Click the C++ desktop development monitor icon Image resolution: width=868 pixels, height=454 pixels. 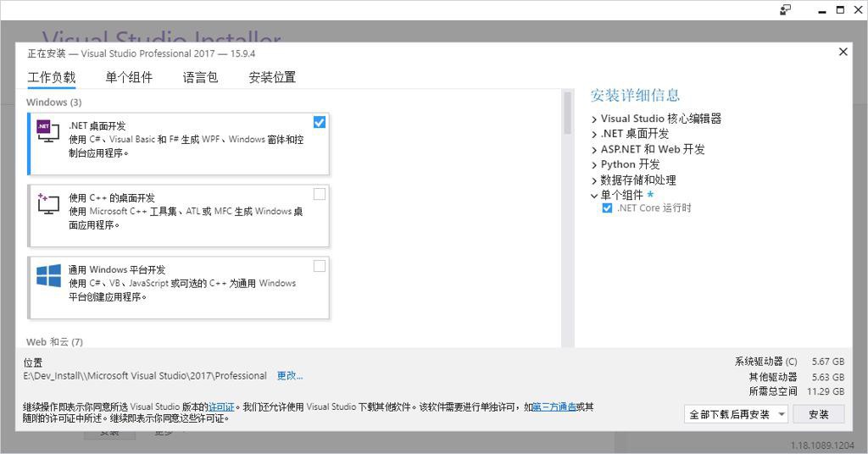point(47,203)
